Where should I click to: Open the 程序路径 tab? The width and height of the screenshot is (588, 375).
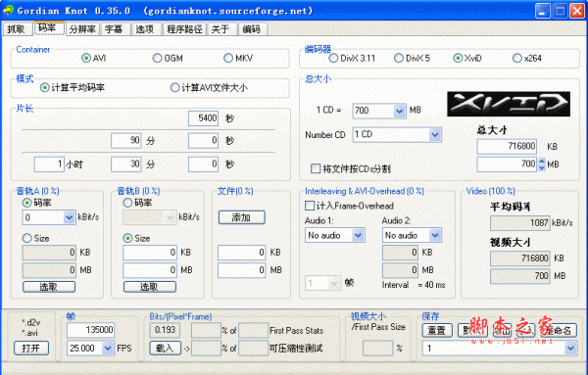click(184, 29)
